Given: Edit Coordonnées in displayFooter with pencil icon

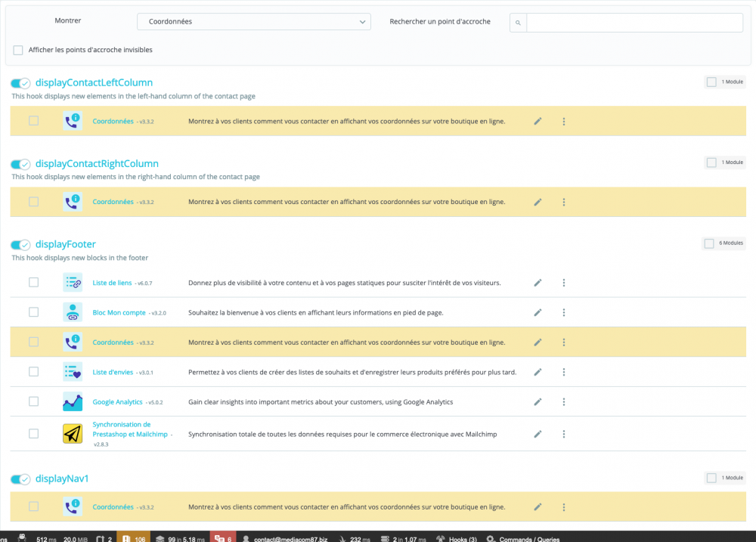Looking at the screenshot, I should pos(538,342).
